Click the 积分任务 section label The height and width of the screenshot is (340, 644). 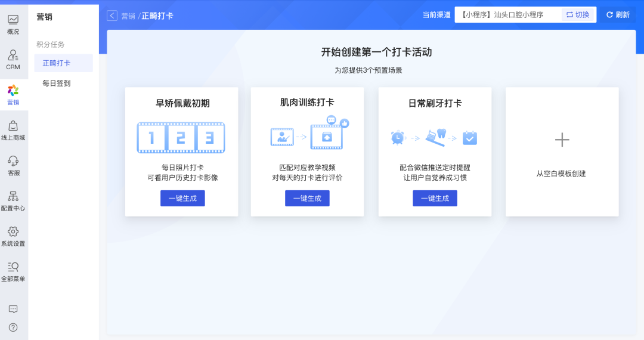click(51, 44)
